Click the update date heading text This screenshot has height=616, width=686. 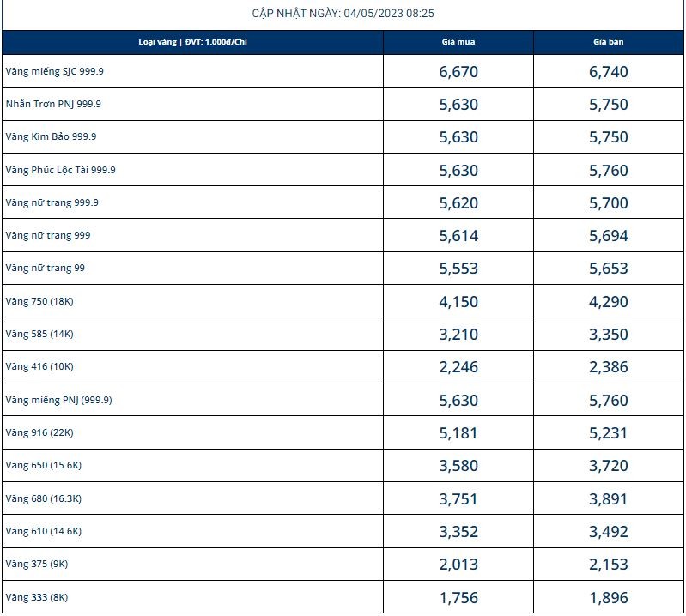[343, 14]
